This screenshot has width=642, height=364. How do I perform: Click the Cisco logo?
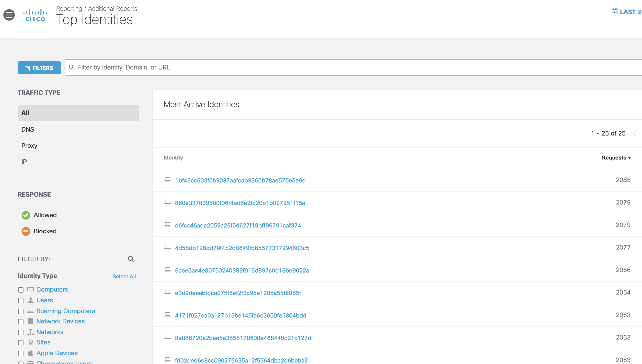click(35, 15)
